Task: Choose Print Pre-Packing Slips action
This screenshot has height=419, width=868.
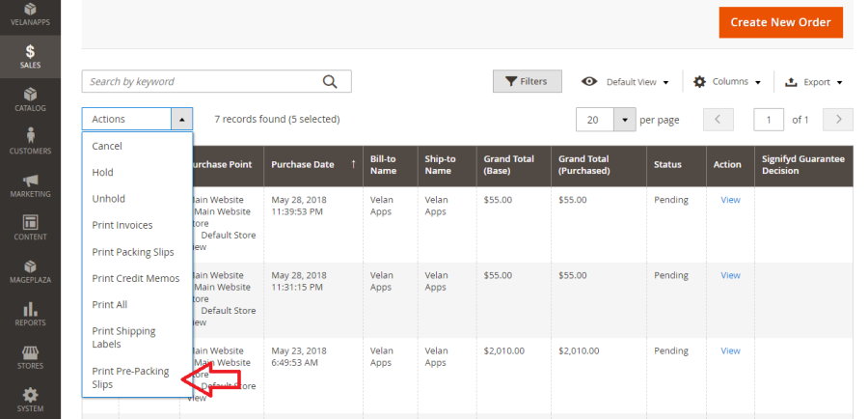Action: pyautogui.click(x=137, y=377)
